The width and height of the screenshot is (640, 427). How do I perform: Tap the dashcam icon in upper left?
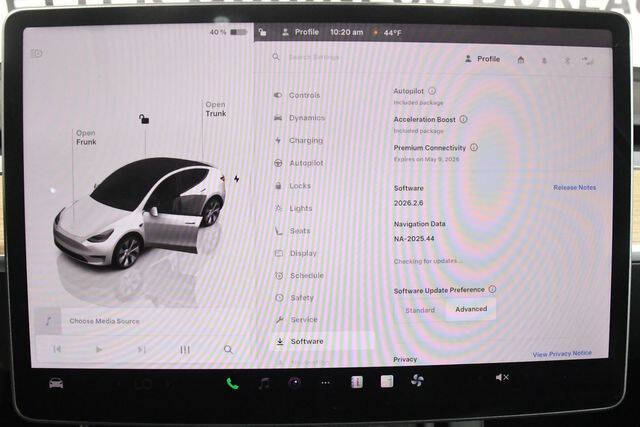click(x=36, y=53)
